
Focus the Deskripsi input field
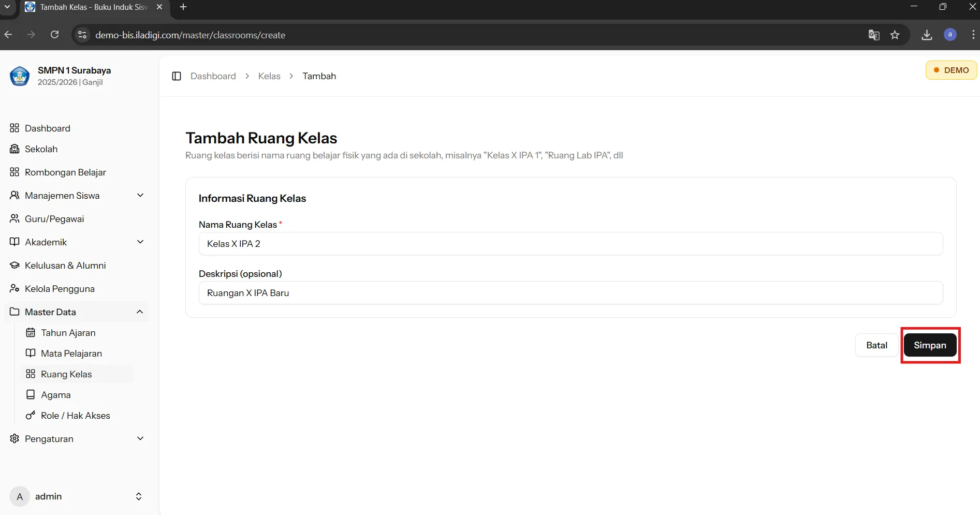coord(571,293)
